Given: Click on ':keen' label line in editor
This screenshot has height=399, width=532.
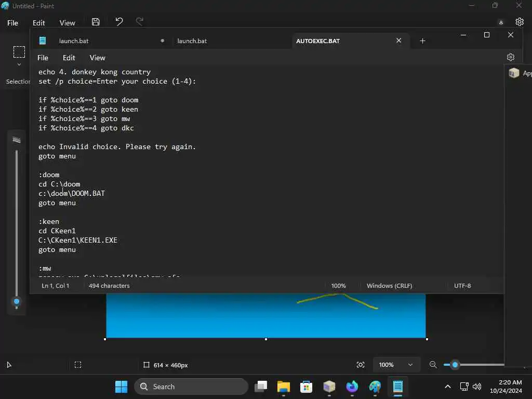Looking at the screenshot, I should pos(49,221).
